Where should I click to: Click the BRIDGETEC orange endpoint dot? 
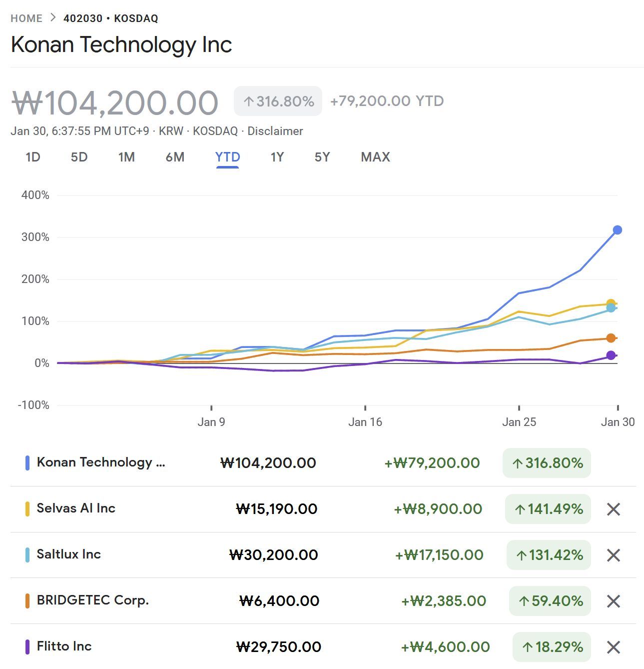pos(611,338)
